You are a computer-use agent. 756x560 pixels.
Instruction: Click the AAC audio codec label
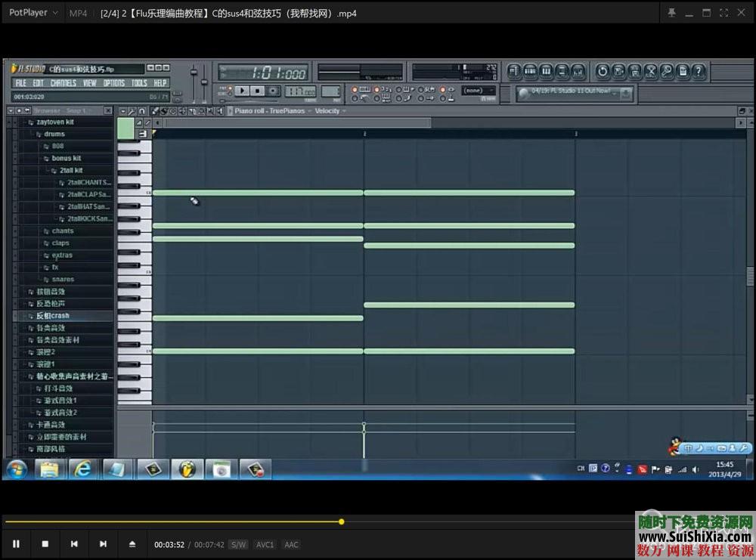291,545
